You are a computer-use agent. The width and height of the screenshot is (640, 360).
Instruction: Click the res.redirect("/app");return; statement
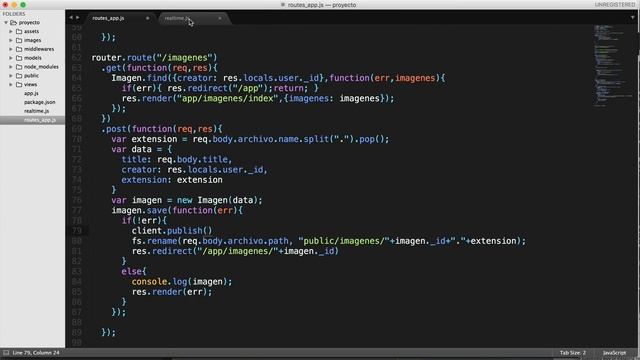click(x=238, y=88)
